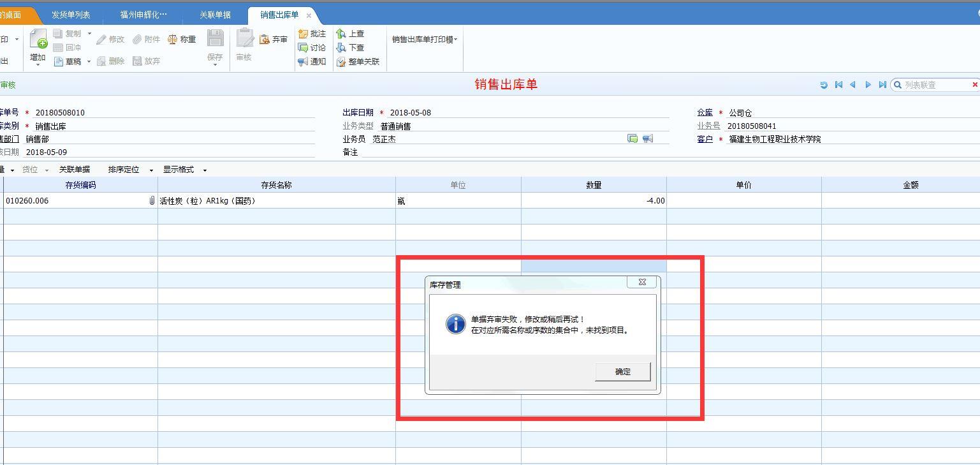Jump to the last record

point(882,85)
